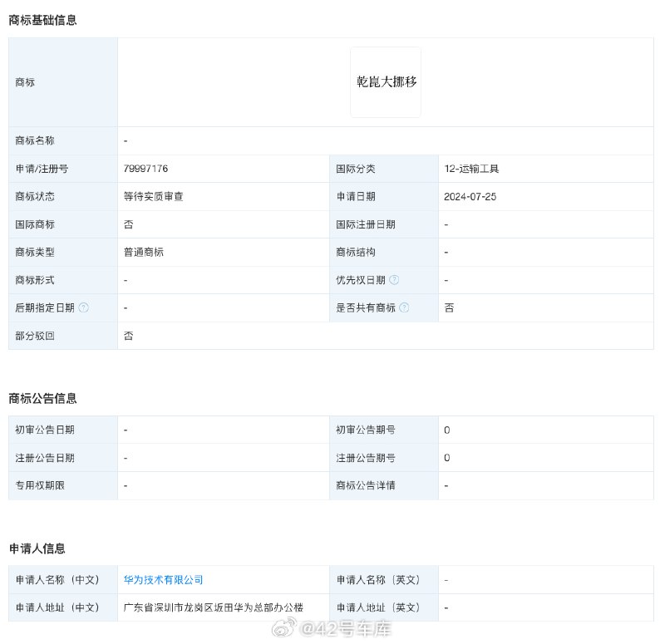Click the trademark type value 普通商标

(x=143, y=253)
